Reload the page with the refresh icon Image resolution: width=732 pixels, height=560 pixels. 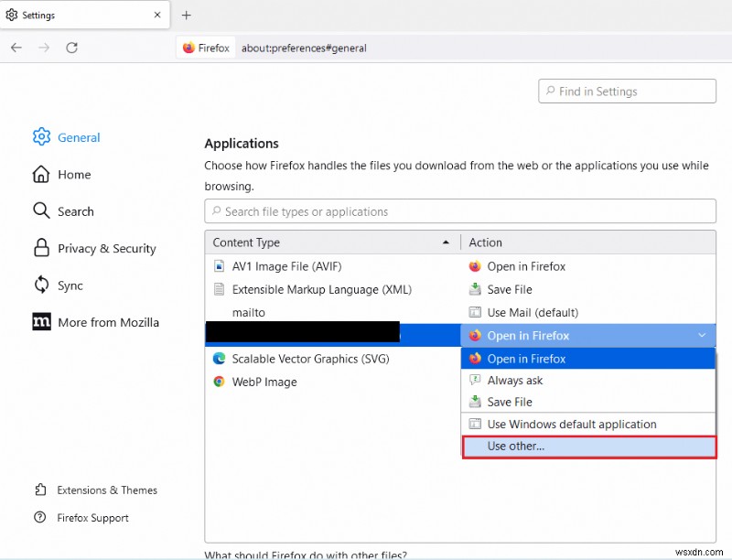pos(72,48)
